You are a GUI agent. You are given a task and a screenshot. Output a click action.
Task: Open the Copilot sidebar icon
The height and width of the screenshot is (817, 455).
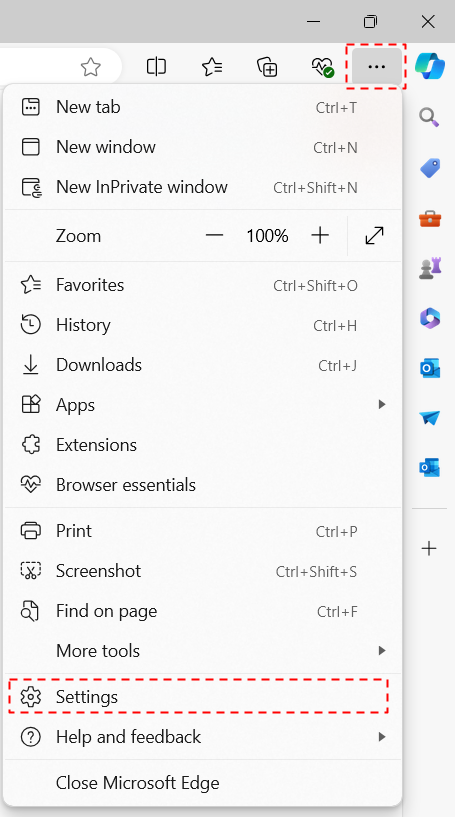click(x=430, y=66)
